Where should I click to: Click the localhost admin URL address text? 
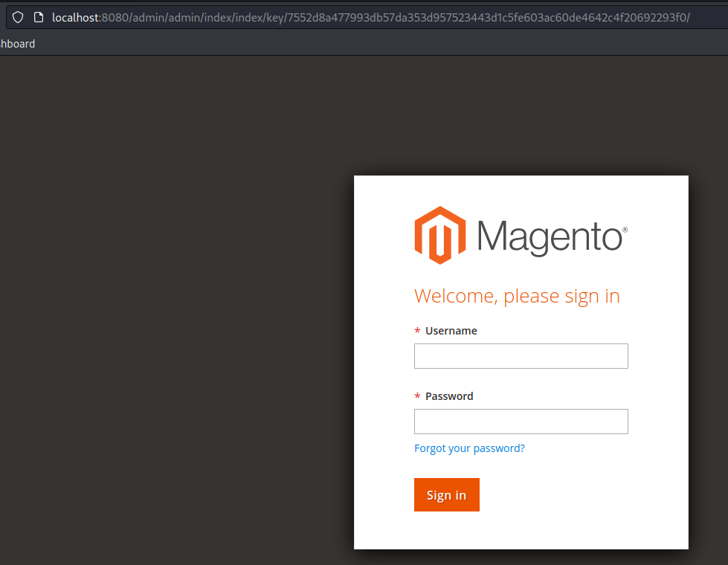click(371, 18)
